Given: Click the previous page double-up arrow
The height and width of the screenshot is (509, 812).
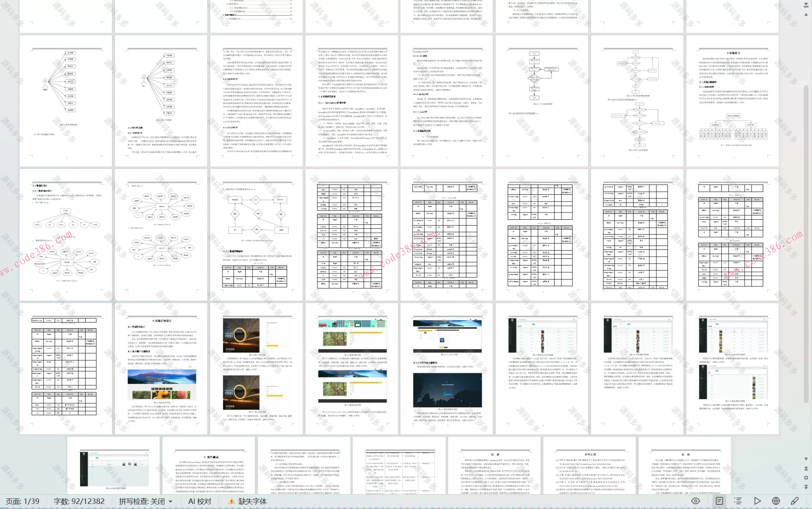Looking at the screenshot, I should click(x=806, y=469).
